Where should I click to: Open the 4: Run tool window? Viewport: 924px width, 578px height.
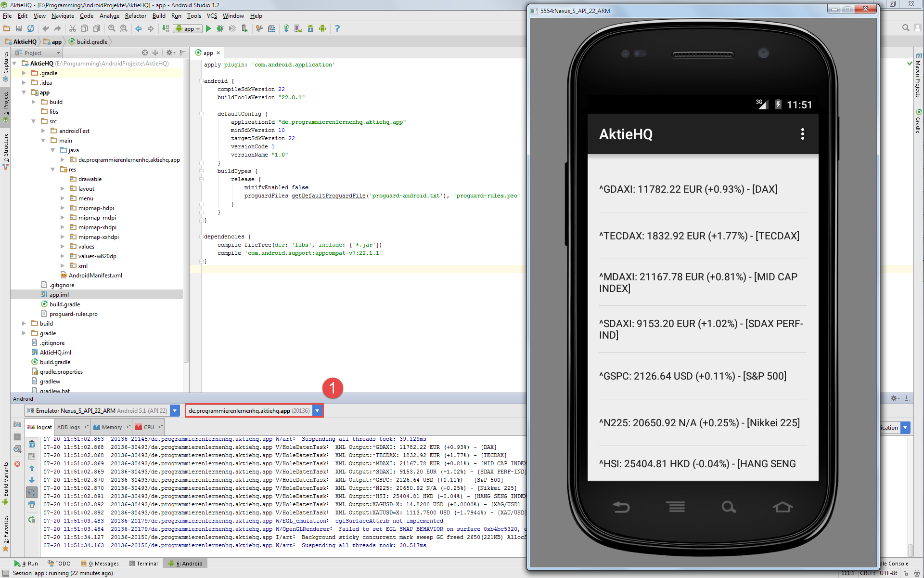26,564
